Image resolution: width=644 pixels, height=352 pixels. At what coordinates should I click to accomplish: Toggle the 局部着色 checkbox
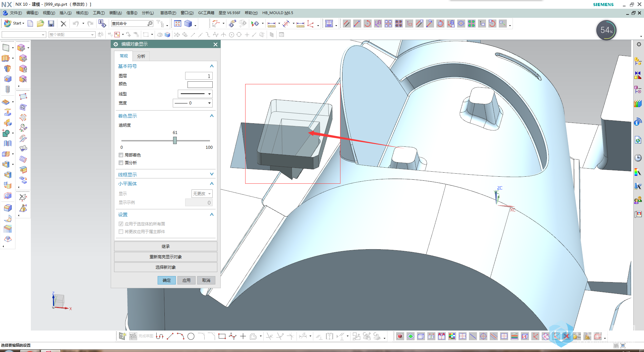(x=121, y=155)
